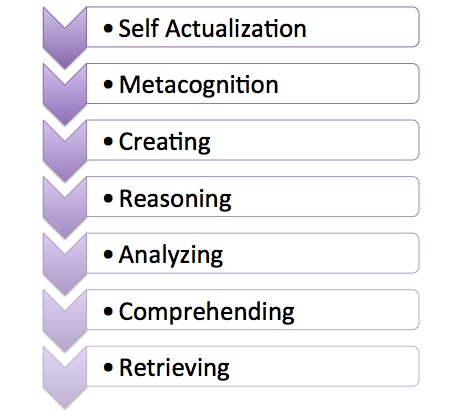
Task: Select the chevron arrow next to Reasoning
Action: point(65,208)
